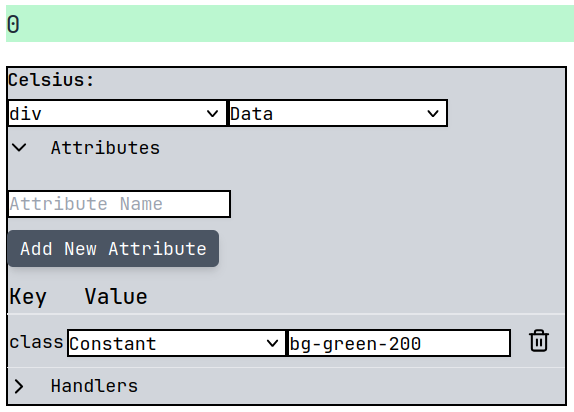Open the div element type dropdown
Image resolution: width=574 pixels, height=412 pixels.
(x=117, y=113)
